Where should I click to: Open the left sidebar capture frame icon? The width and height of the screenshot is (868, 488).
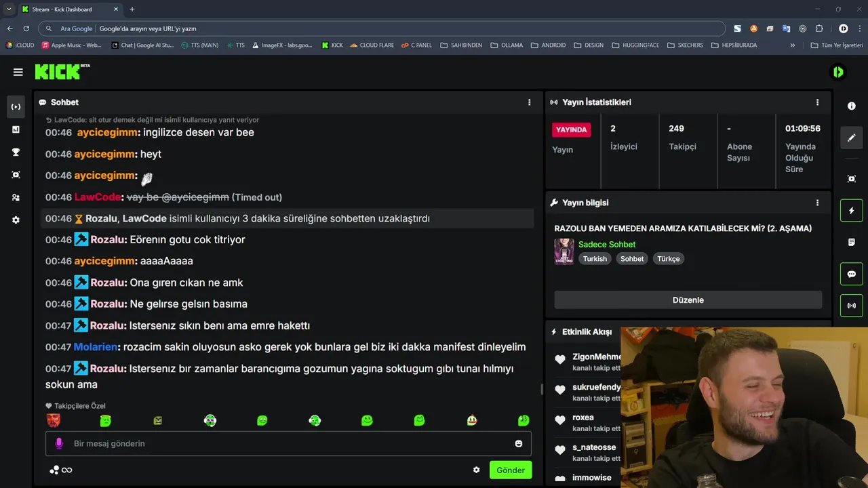coord(16,175)
